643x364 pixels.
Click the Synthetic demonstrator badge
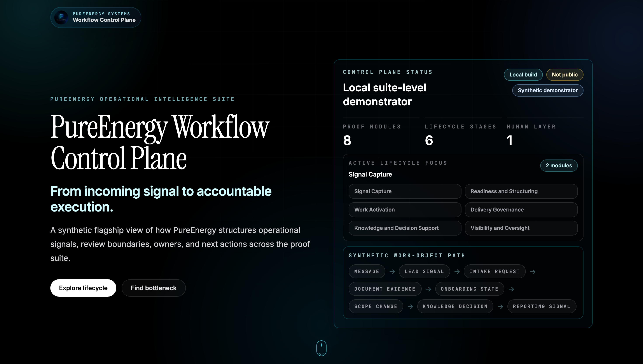(x=548, y=90)
